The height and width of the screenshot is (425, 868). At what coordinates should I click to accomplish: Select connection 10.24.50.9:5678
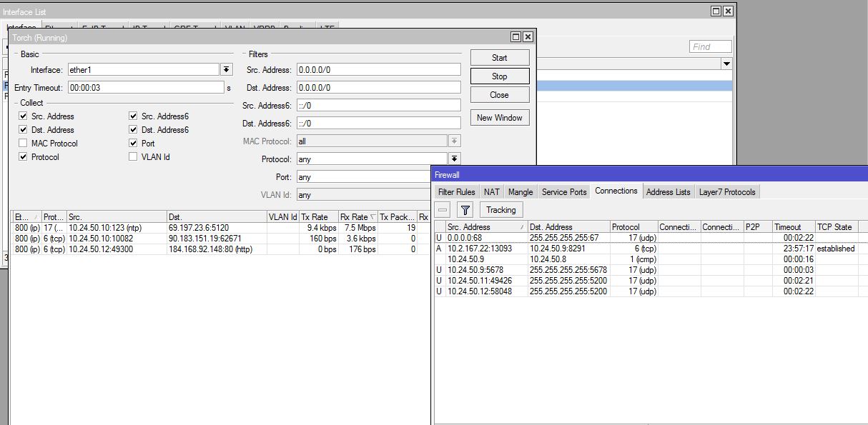point(651,270)
